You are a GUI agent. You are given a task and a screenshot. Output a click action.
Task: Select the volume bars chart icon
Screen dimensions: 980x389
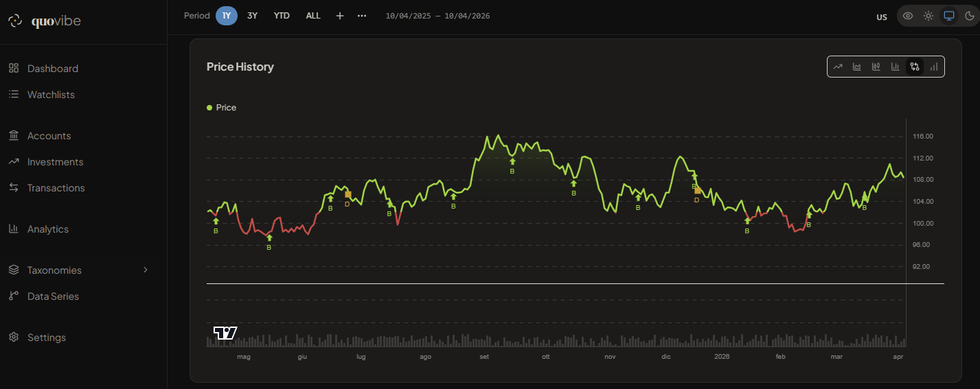(x=934, y=67)
